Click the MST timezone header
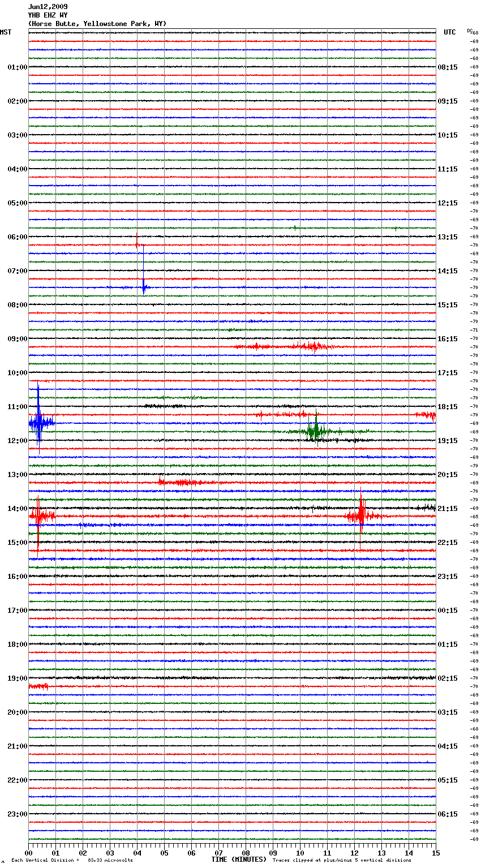 tap(6, 32)
